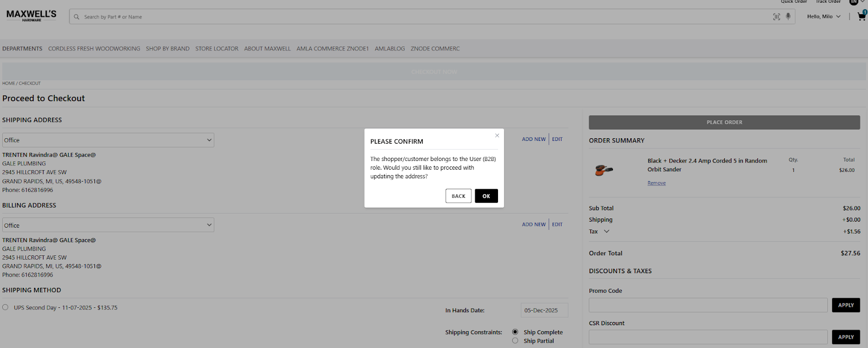Open the sander product thumbnail
The width and height of the screenshot is (868, 348).
coord(603,170)
